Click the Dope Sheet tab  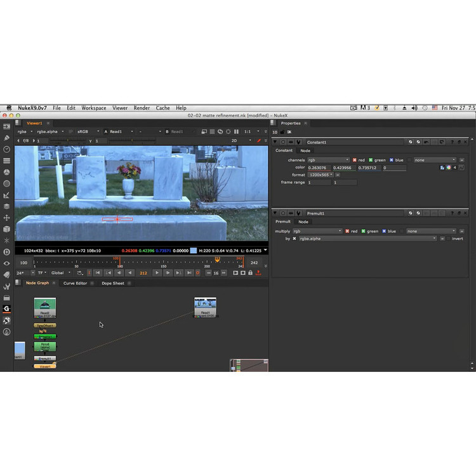(113, 283)
